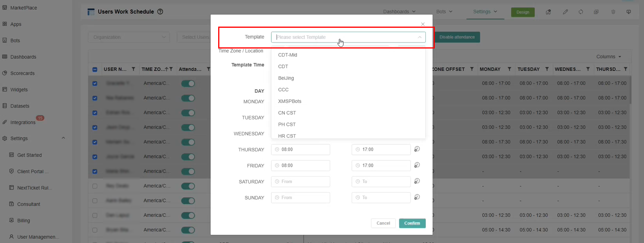Click the Friday start time field
Viewport: 644px width, 243px height.
tap(300, 166)
